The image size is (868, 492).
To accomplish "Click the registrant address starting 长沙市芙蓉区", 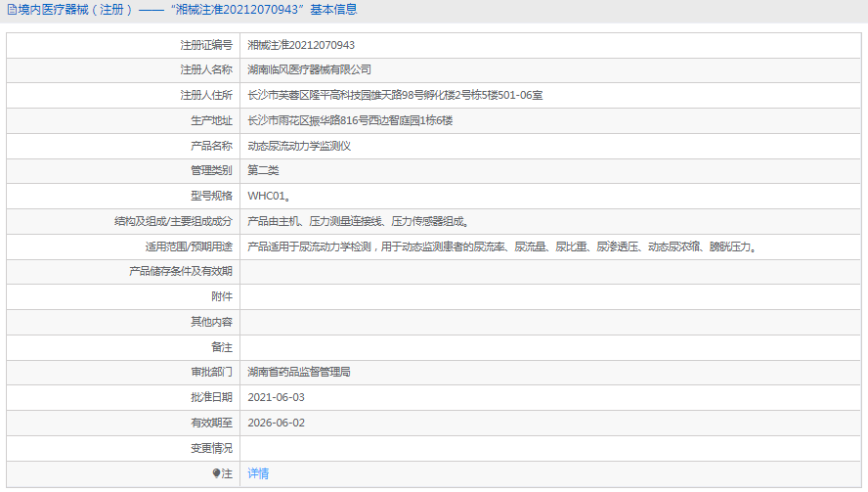I will [395, 95].
